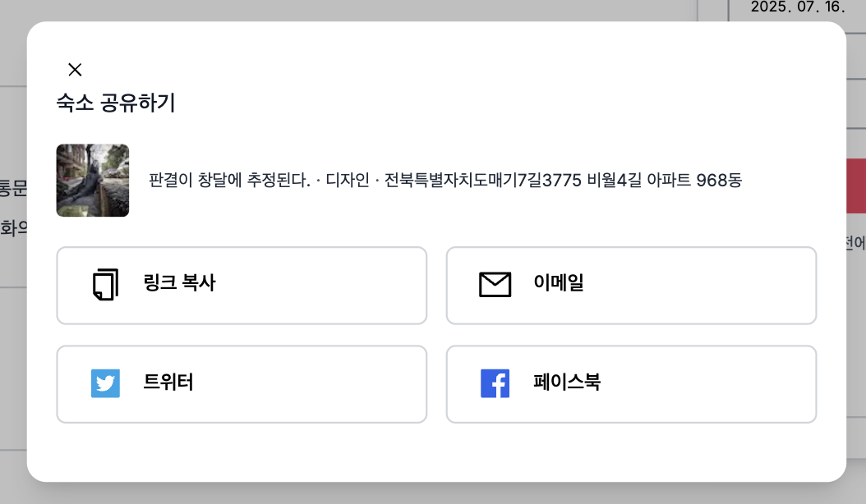Screen dimensions: 866x504
Task: Open the listing thumbnail photo
Action: (93, 181)
